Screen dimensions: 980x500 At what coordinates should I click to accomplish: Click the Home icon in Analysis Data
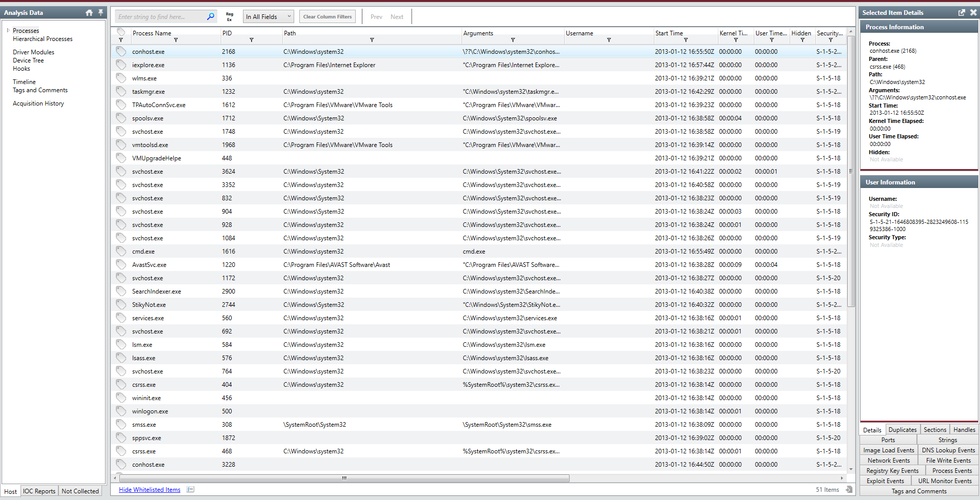(89, 13)
